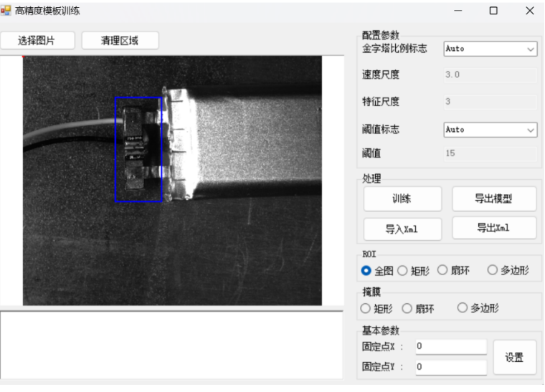Click the 训练 button
The width and height of the screenshot is (545, 392).
(402, 199)
